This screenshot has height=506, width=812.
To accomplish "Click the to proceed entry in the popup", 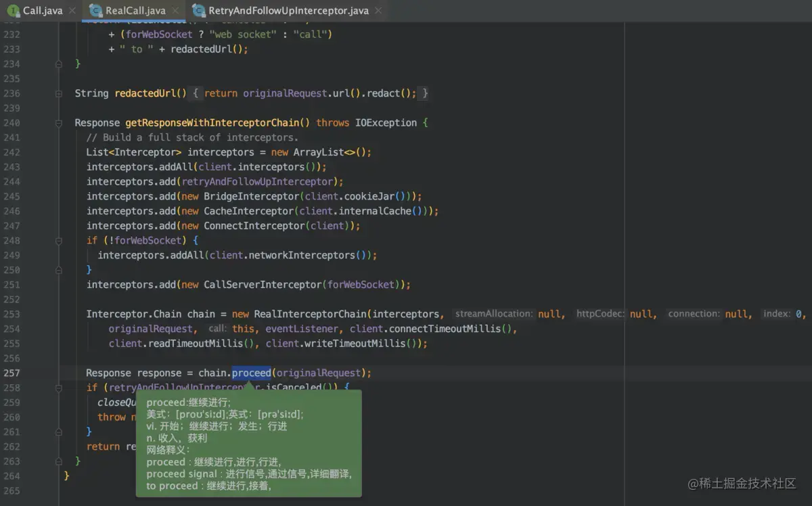I will tap(209, 486).
